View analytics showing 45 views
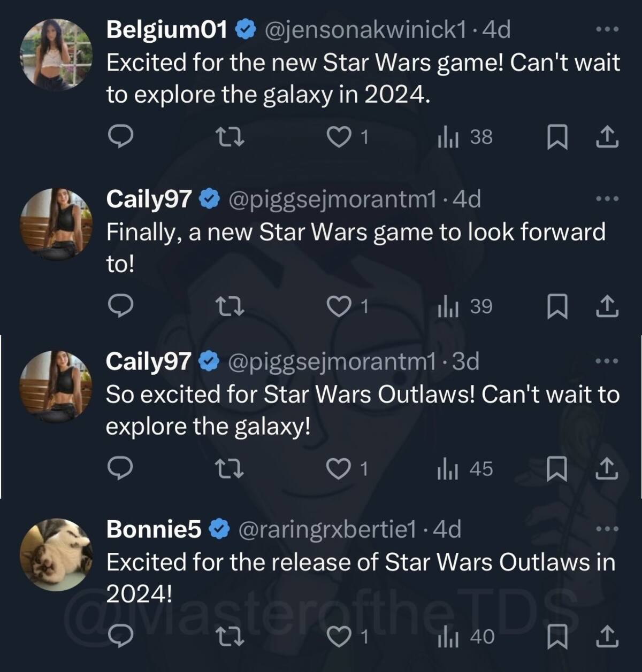This screenshot has width=642, height=672. (464, 469)
